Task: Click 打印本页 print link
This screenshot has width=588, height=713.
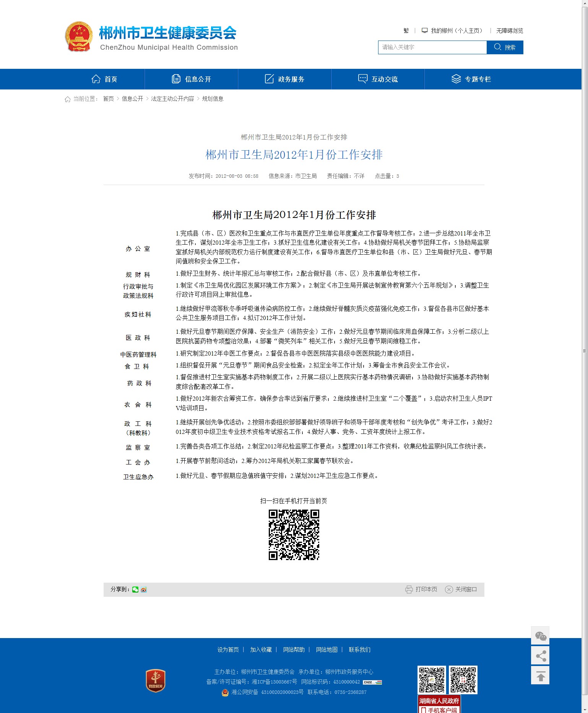Action: (x=426, y=589)
